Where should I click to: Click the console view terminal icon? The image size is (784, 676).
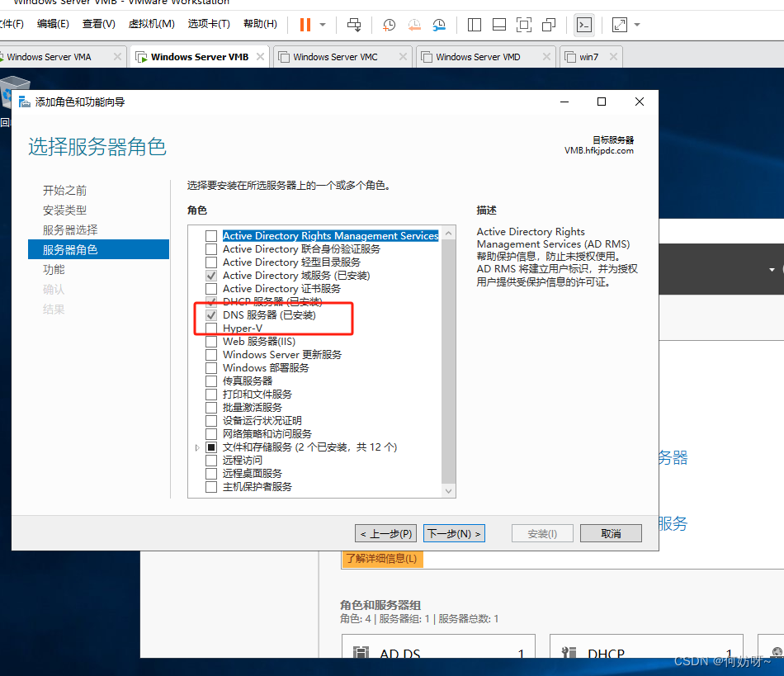tap(584, 25)
